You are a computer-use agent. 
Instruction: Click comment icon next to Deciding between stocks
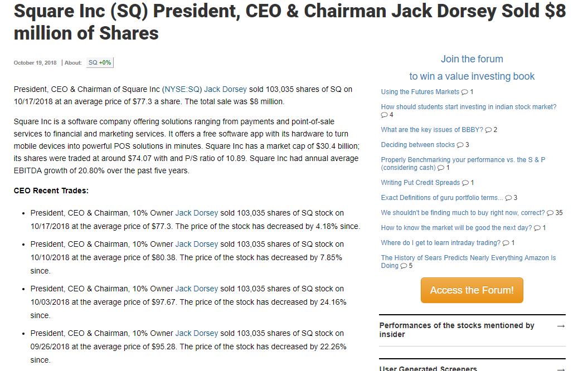(460, 145)
